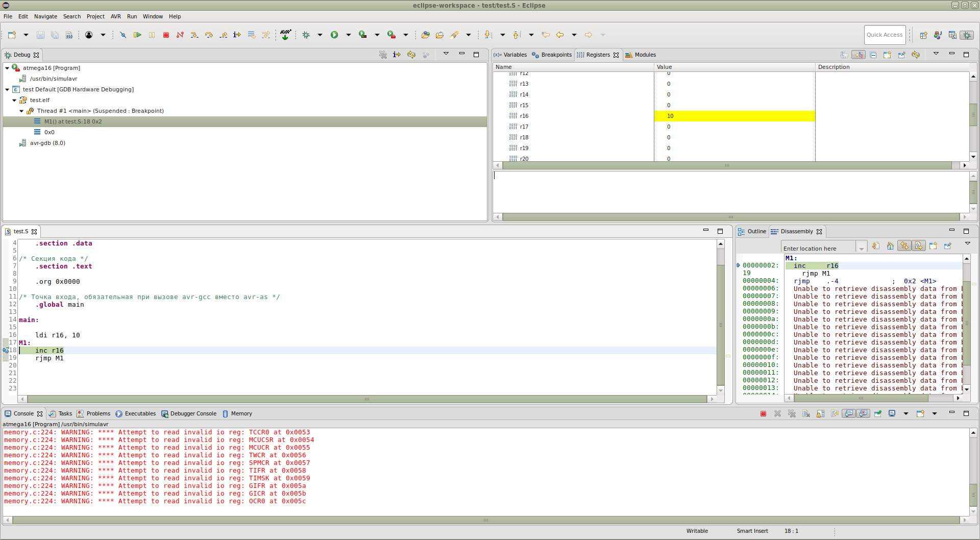Image resolution: width=980 pixels, height=540 pixels.
Task: Click the Quick Access search field
Action: pyautogui.click(x=885, y=35)
